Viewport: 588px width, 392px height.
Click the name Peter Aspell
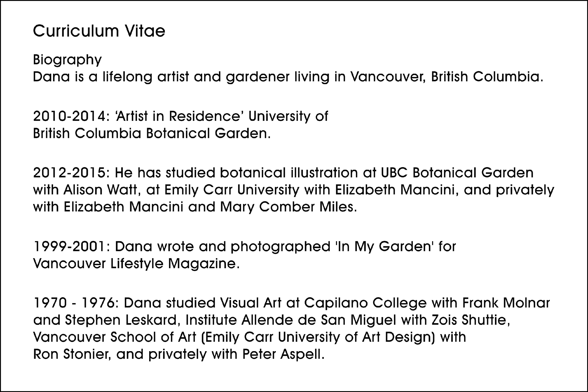click(283, 354)
